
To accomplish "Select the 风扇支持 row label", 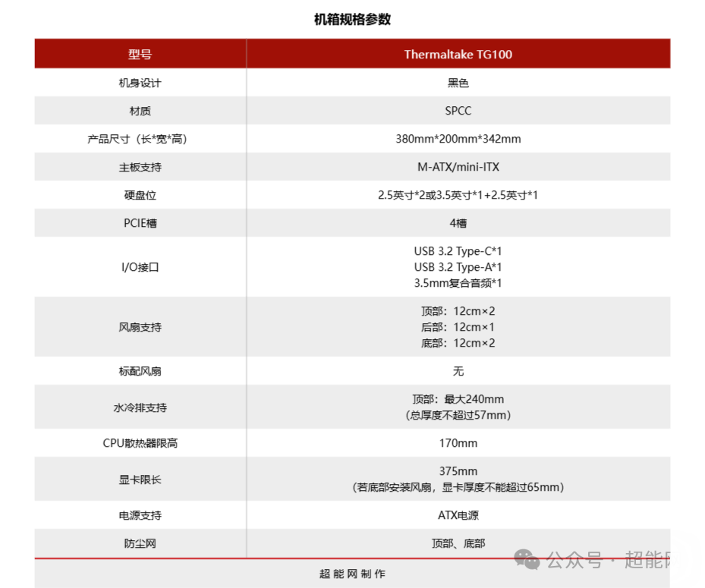I will pyautogui.click(x=139, y=326).
